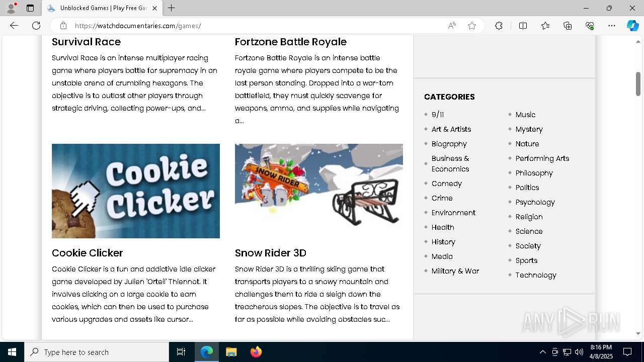This screenshot has width=644, height=362.
Task: Open Fortzone Battle Royale game title
Action: pyautogui.click(x=291, y=42)
